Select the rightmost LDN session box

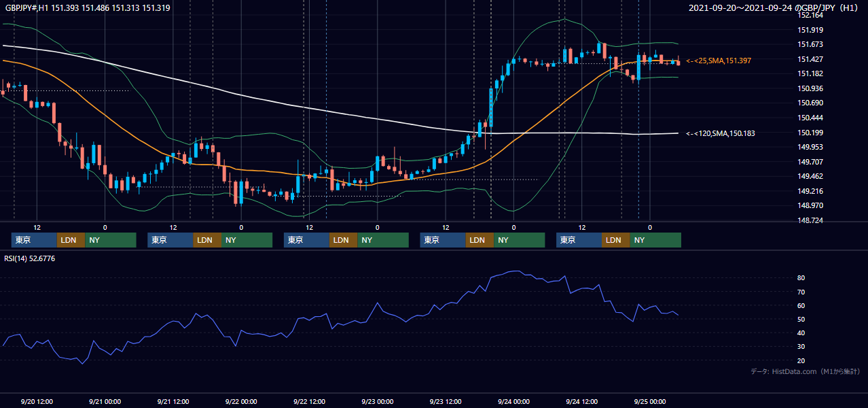616,240
